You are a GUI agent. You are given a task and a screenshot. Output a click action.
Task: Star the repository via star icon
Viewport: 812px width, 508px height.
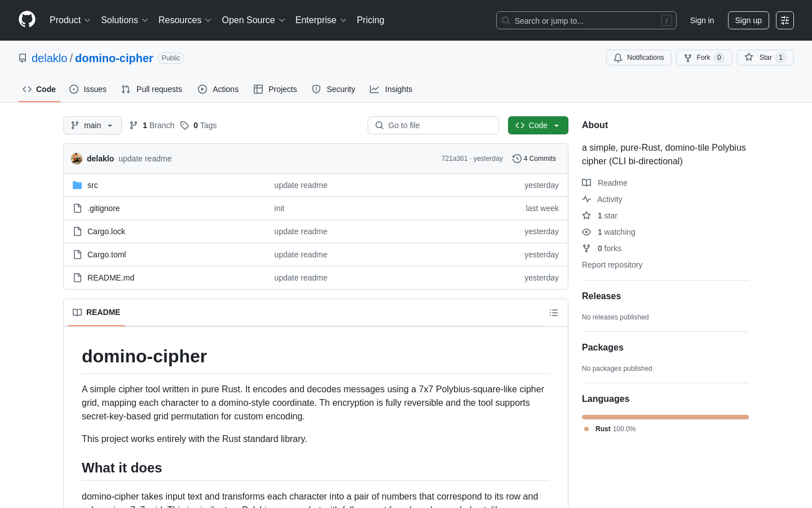point(749,57)
